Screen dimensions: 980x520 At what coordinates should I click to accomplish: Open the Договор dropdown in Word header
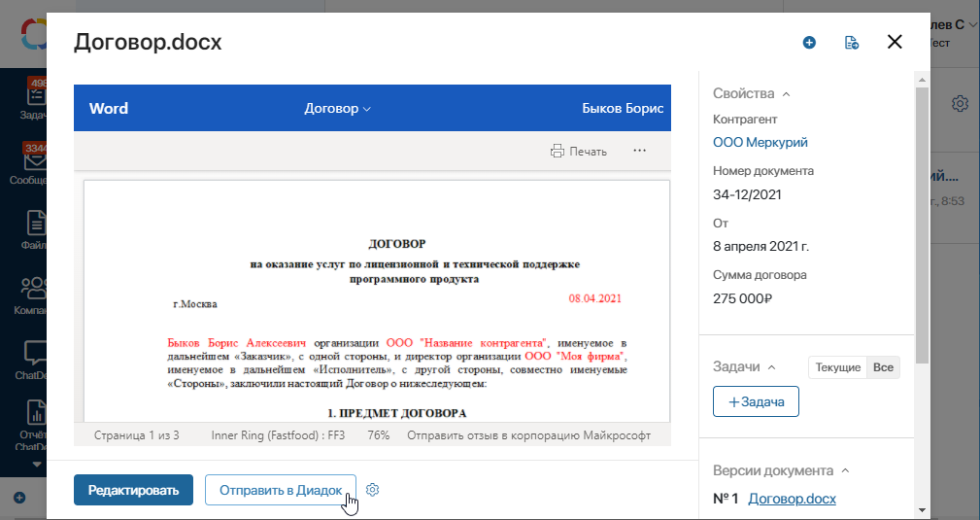point(337,108)
